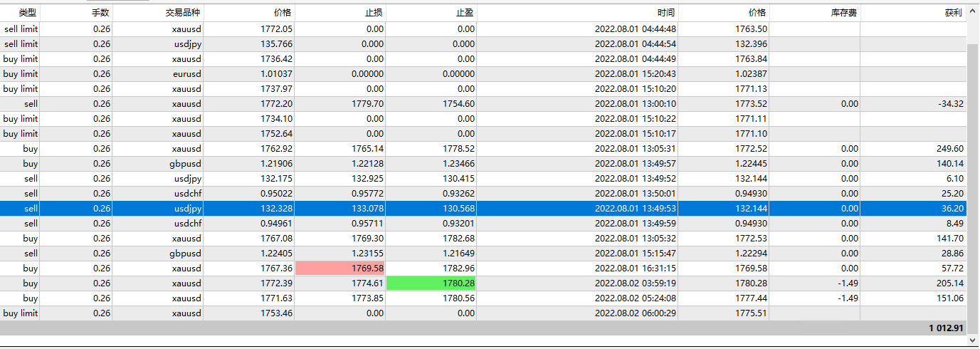
Task: Select the green-highlighted 1780.28 take profit cell
Action: point(431,283)
